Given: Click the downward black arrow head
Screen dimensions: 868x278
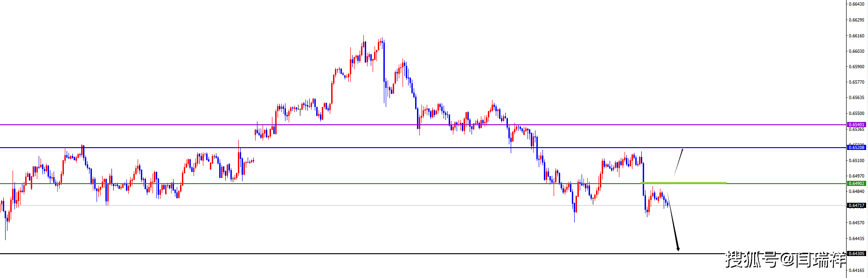Looking at the screenshot, I should [678, 249].
